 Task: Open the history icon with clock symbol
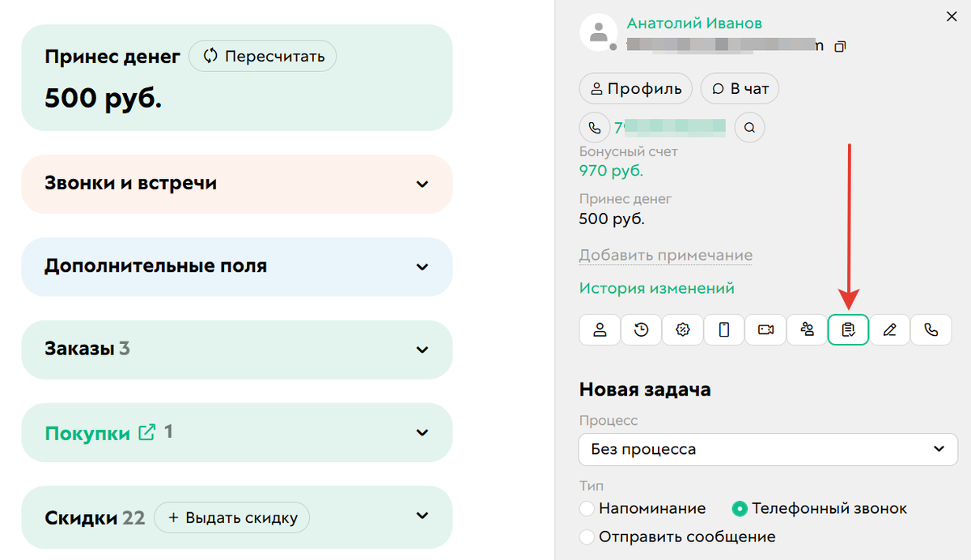click(641, 329)
